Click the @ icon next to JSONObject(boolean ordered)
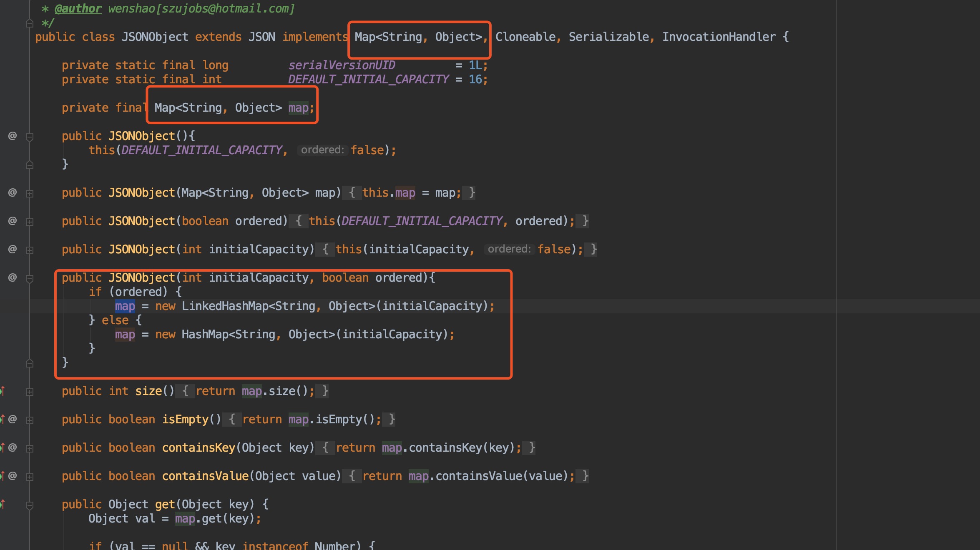 click(x=13, y=221)
